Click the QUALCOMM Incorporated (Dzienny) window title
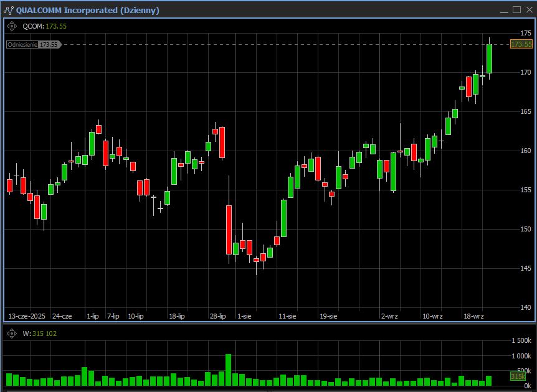The width and height of the screenshot is (537, 392). [87, 10]
